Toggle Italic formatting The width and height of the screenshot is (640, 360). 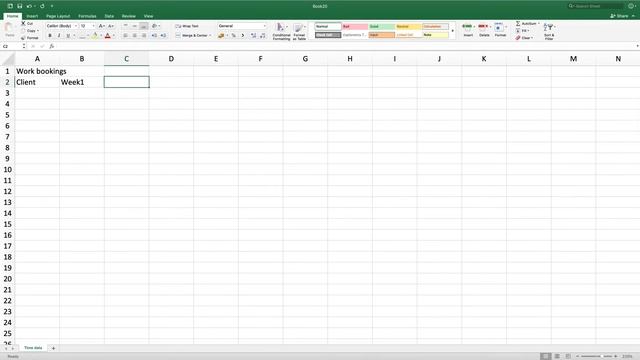(59, 36)
